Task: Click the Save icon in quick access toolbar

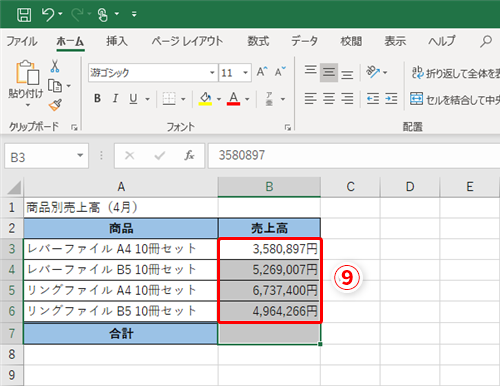Action: tap(24, 14)
